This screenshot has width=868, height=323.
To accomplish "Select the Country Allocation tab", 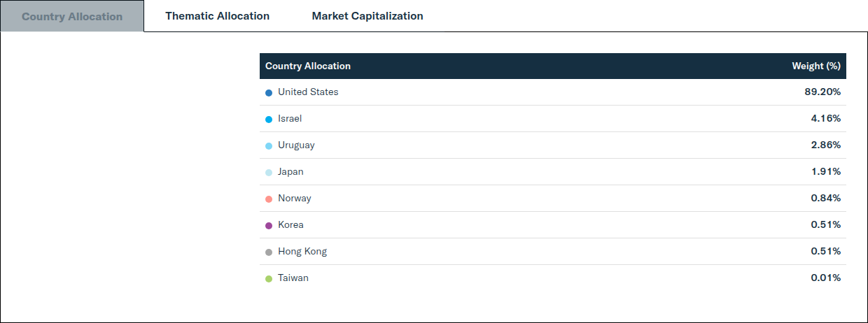I will coord(72,16).
